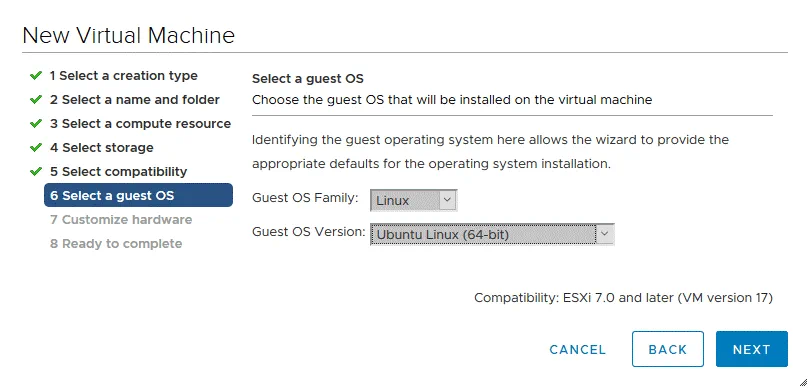The image size is (810, 389).
Task: Return to step 4 Select storage
Action: tap(102, 148)
